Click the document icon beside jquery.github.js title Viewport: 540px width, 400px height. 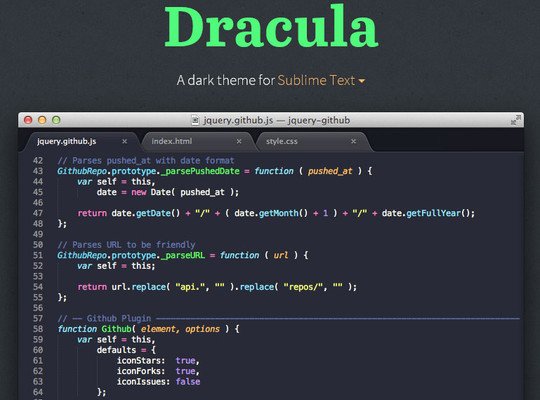195,120
